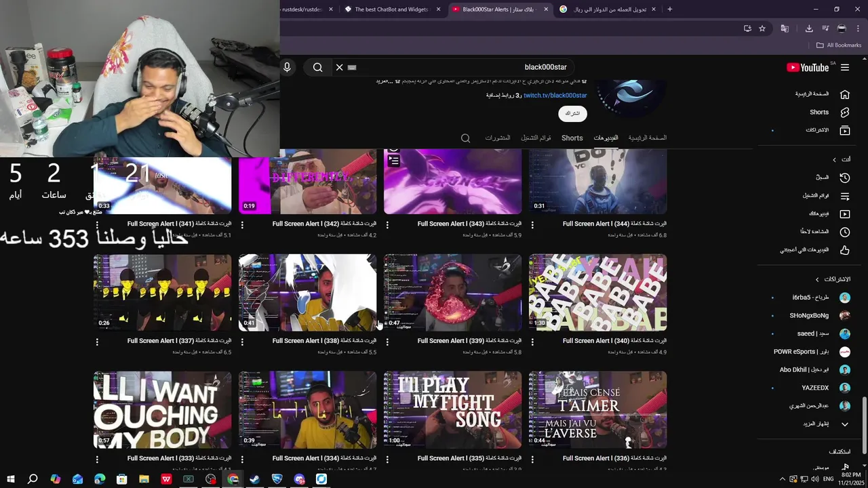Close the Black000Star Alerts tab
Viewport: 868px width, 488px height.
coord(546,9)
